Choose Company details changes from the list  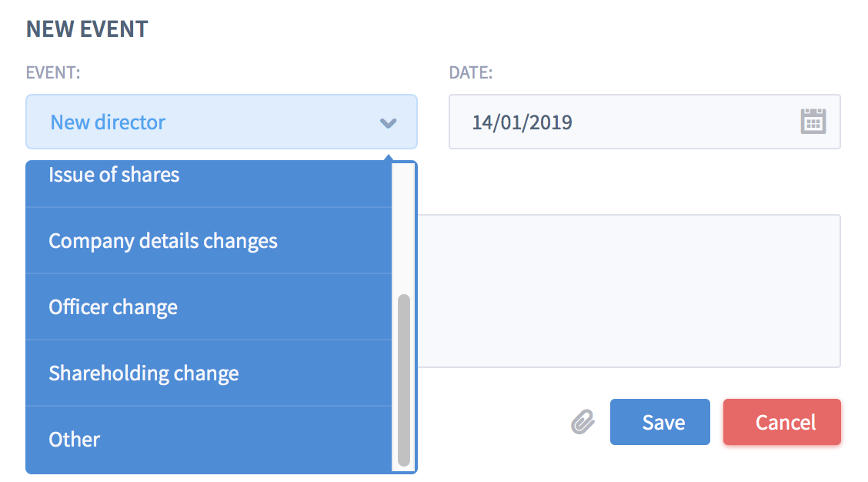pyautogui.click(x=209, y=241)
